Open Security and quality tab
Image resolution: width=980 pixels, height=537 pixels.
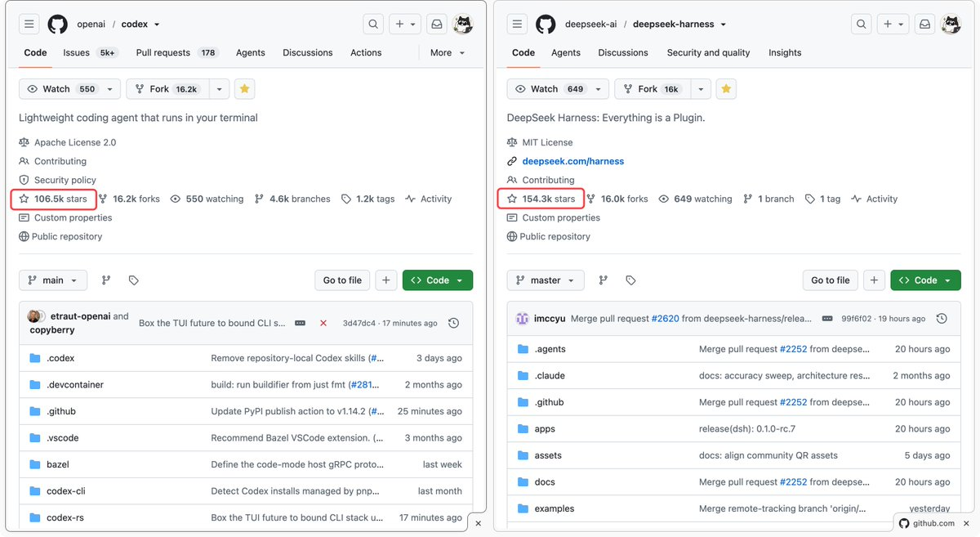[708, 52]
